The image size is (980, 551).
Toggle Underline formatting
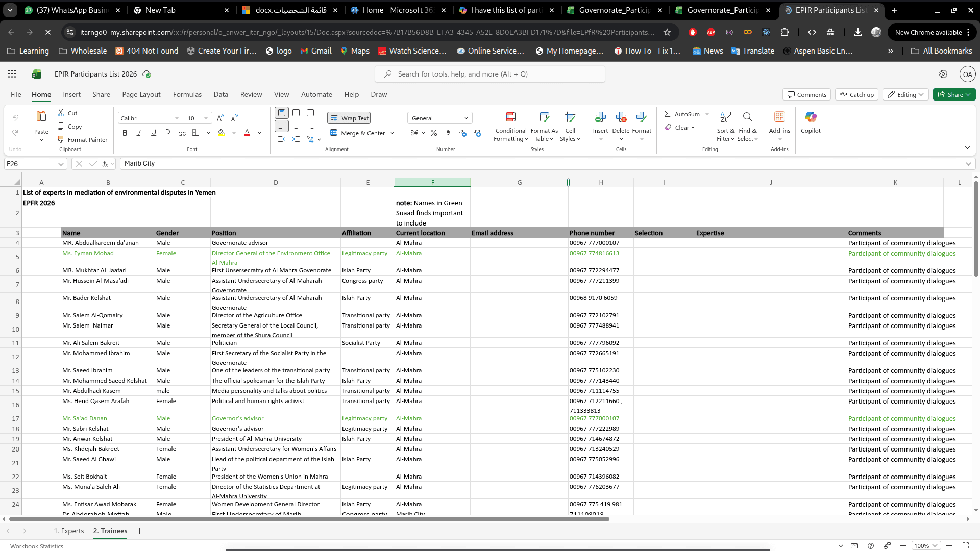click(154, 133)
